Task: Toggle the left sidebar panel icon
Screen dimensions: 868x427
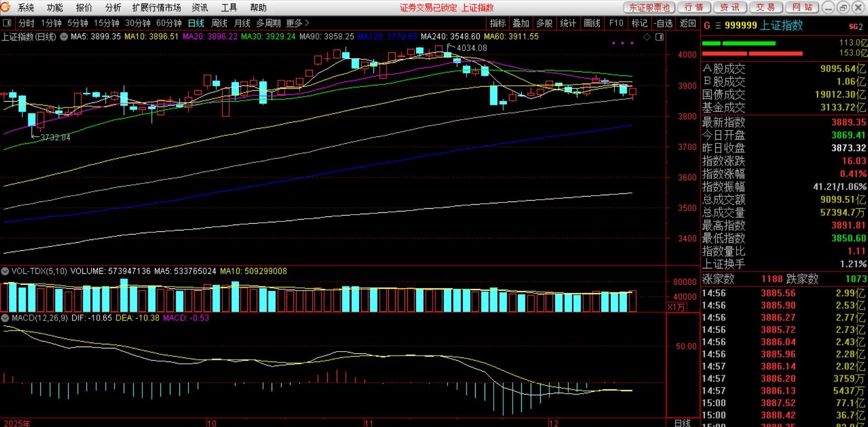Action: 7,23
